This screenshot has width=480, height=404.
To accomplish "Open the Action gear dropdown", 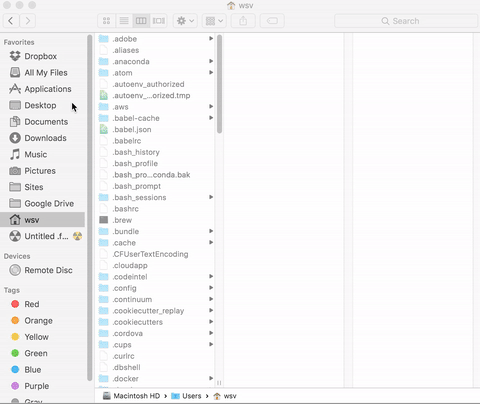I will coord(185,21).
